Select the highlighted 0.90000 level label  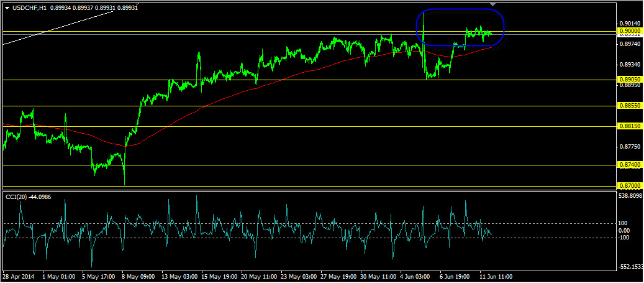coord(630,31)
